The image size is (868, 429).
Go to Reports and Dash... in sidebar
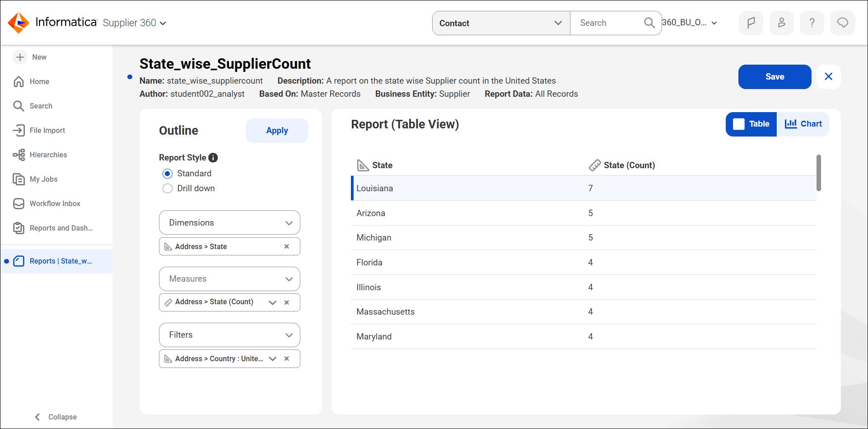coord(61,228)
